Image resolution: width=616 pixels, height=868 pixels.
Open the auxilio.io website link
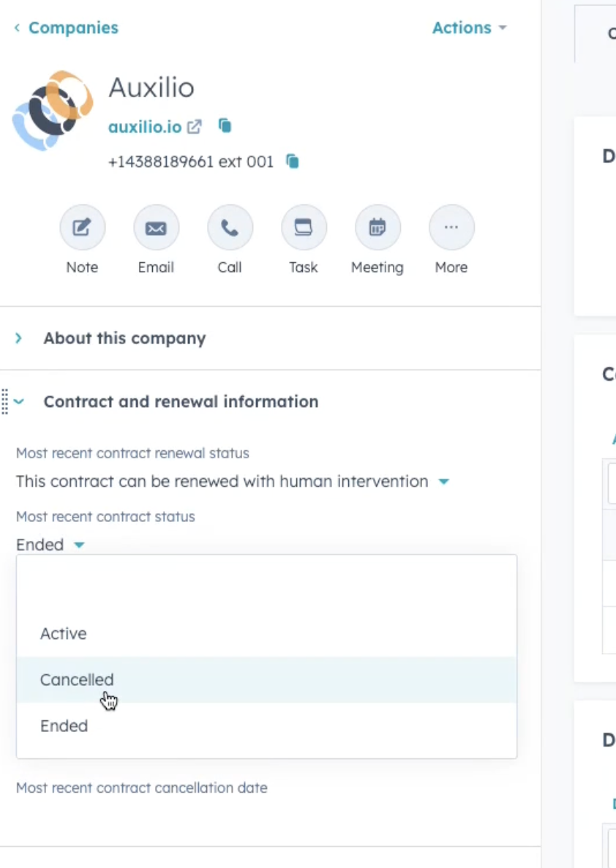click(x=144, y=127)
